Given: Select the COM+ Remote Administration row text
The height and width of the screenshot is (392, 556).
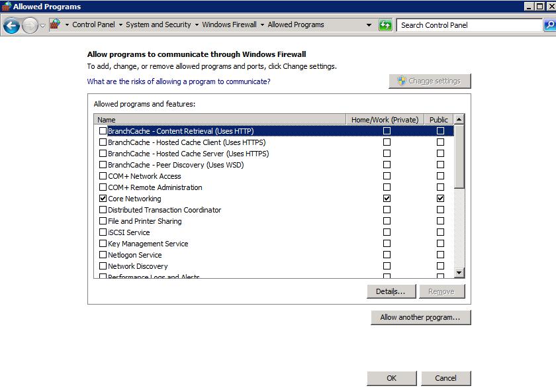Looking at the screenshot, I should 155,187.
